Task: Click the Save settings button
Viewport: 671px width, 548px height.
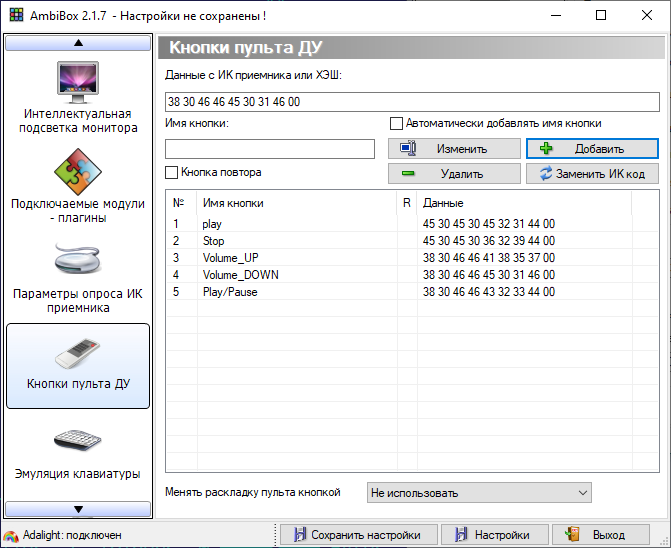Action: [x=359, y=535]
